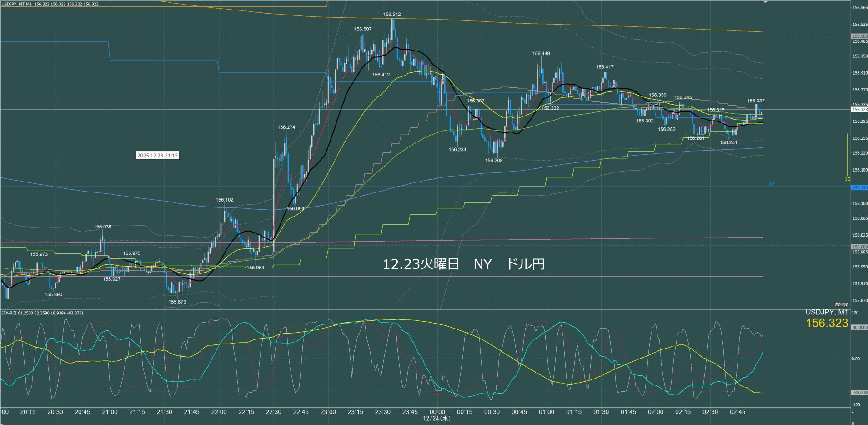The height and width of the screenshot is (425, 868).
Task: Click the chart shift triangle marker at top
Action: pos(765,2)
